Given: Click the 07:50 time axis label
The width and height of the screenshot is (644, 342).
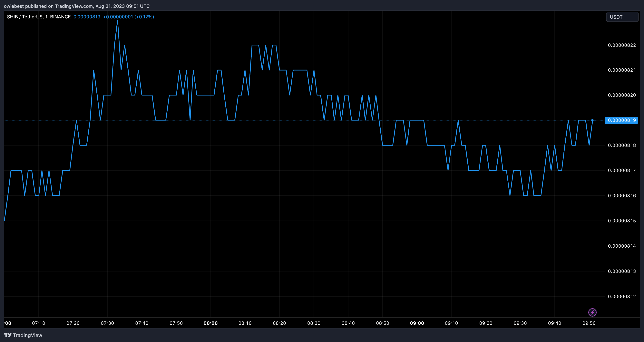Looking at the screenshot, I should [x=176, y=323].
